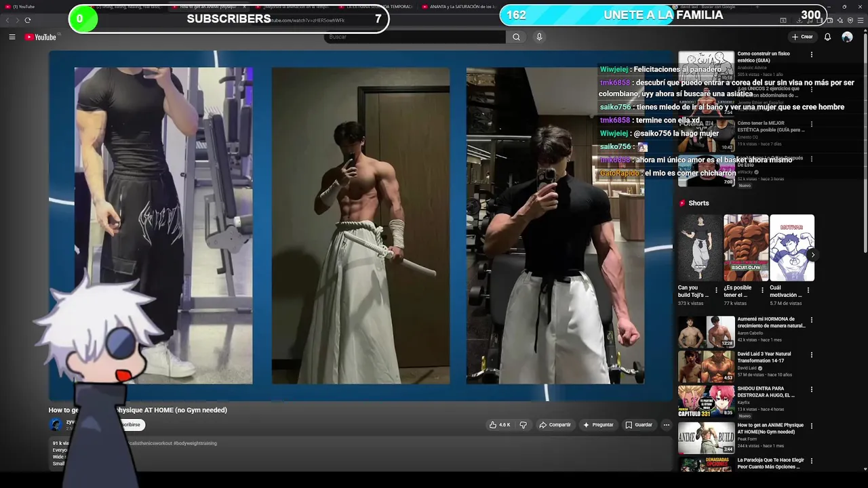This screenshot has width=868, height=488.
Task: Click the Preguntar button
Action: click(x=598, y=425)
